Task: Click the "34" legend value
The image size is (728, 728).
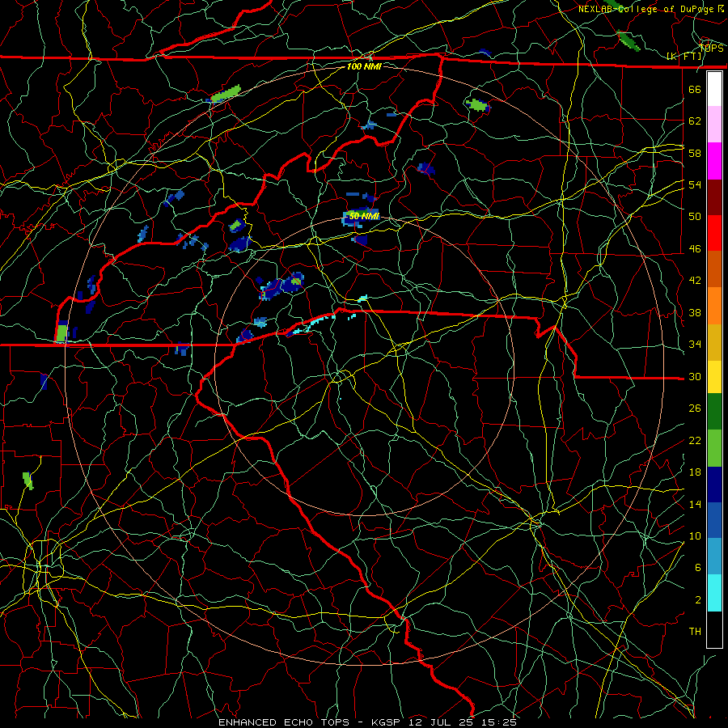Action: pos(695,345)
